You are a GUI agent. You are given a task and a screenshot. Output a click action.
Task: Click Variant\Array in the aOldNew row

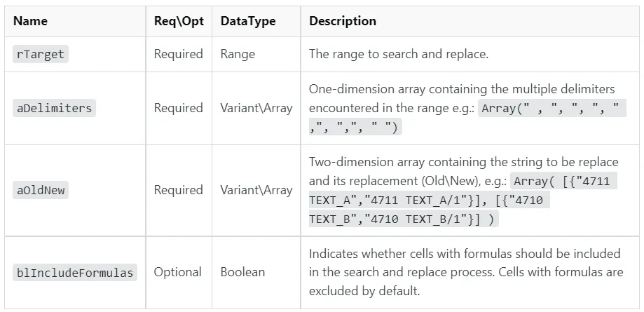[x=256, y=190]
